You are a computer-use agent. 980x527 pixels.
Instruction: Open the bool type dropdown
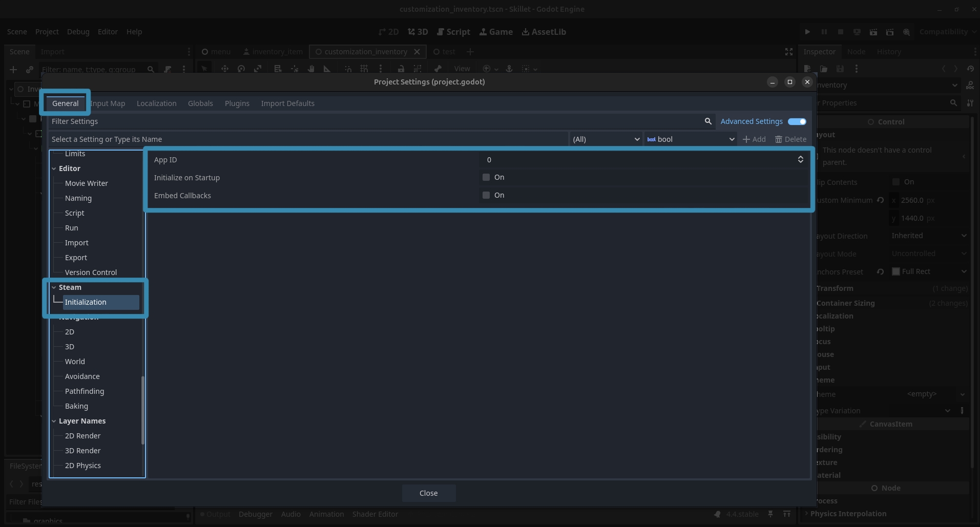click(690, 139)
